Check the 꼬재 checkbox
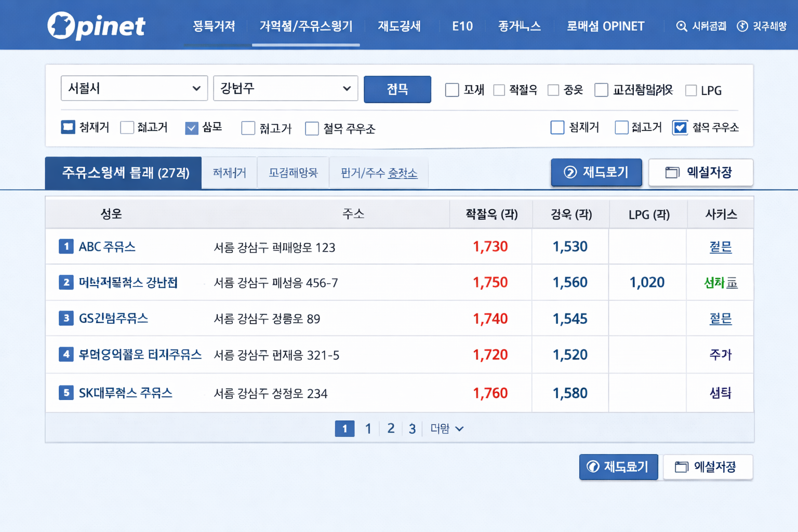This screenshot has height=532, width=798. coord(451,90)
